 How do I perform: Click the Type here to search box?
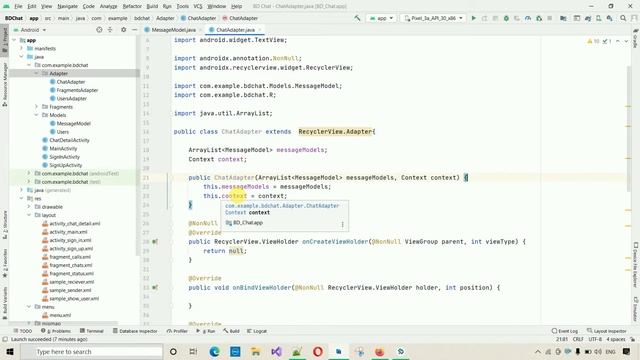point(91,351)
